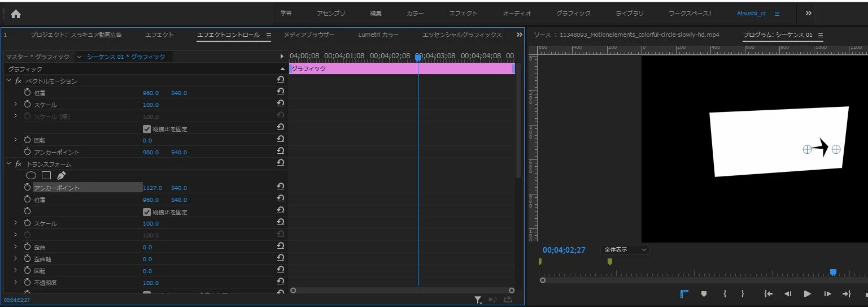868x307 pixels.
Task: Click 不透明度 value 100.0
Action: click(x=151, y=283)
